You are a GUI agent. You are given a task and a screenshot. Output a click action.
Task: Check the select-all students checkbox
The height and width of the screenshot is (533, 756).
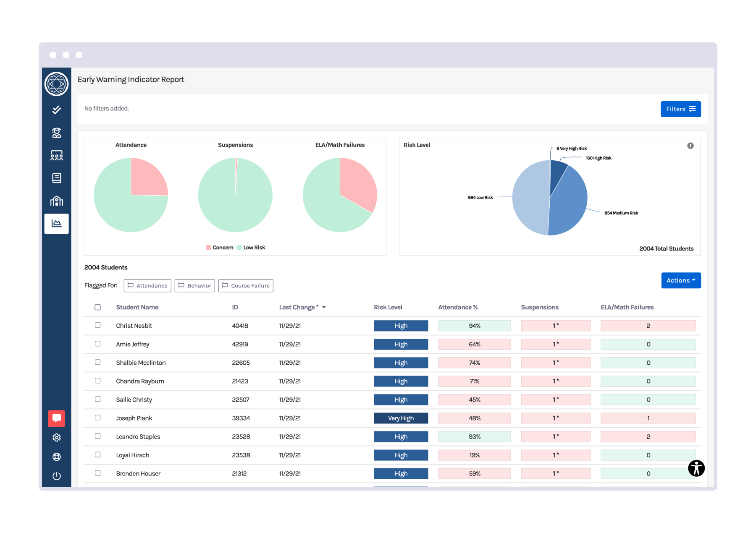point(97,307)
